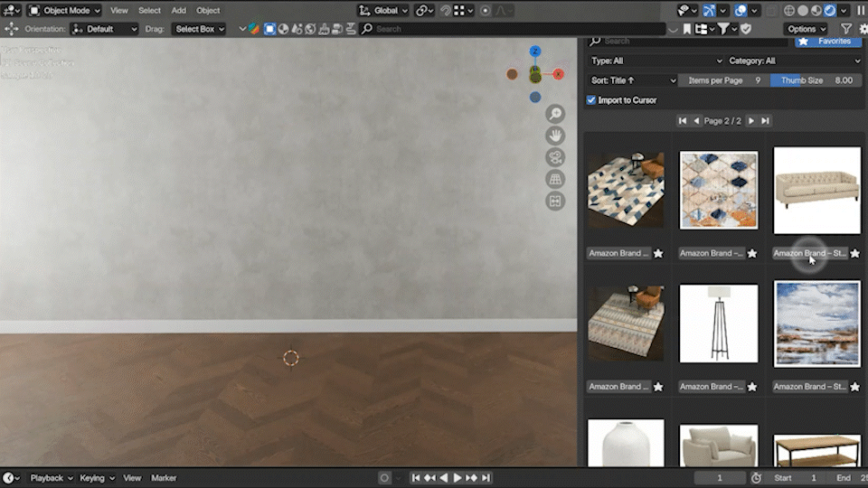Switch perspective/orthographic with the grid gizmo

pyautogui.click(x=555, y=179)
